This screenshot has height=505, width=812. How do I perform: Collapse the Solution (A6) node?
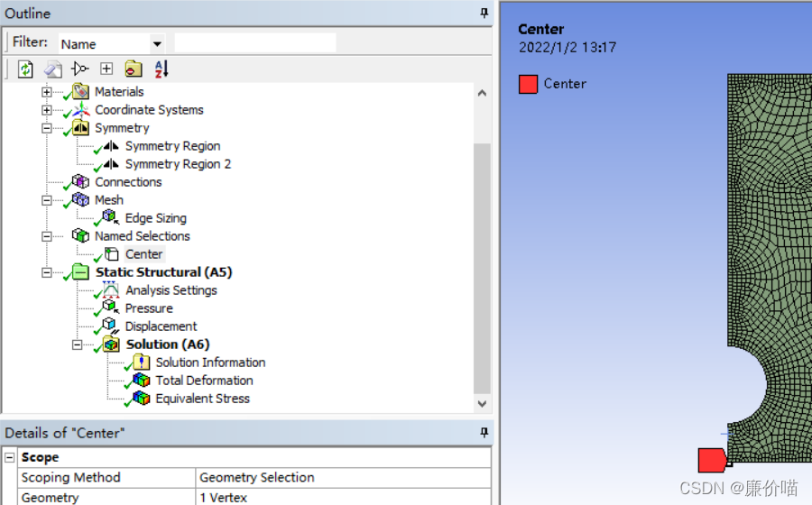(78, 344)
